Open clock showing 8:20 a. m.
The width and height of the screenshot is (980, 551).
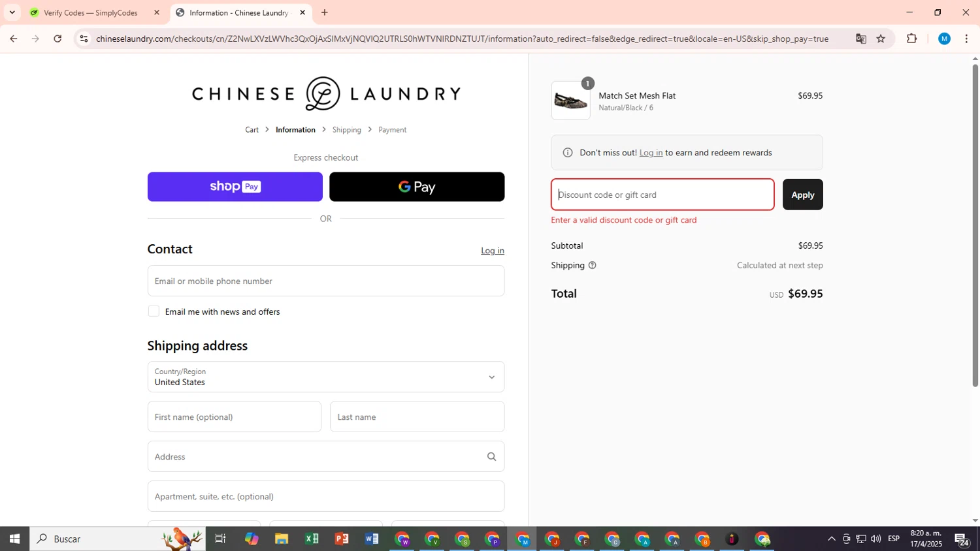[926, 539]
